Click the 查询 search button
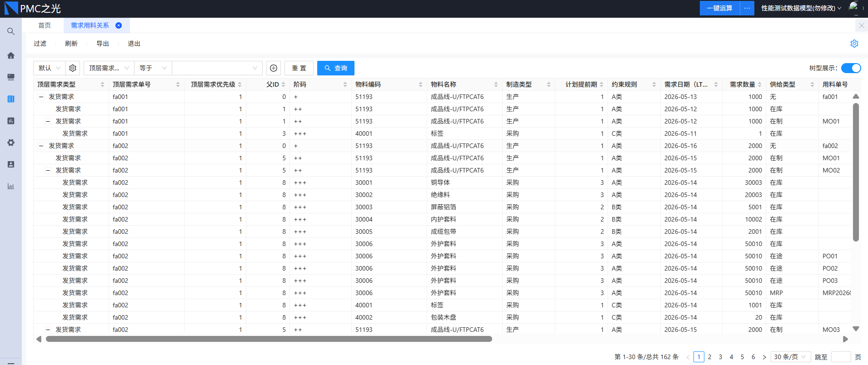 336,68
